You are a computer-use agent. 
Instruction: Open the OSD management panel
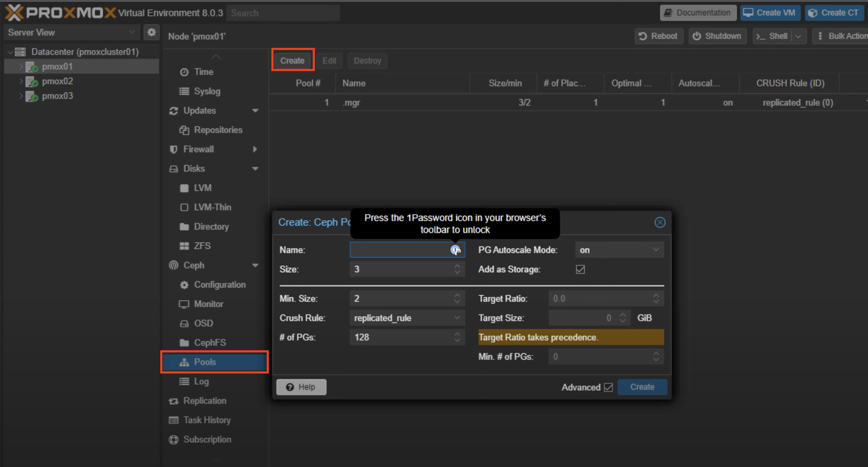click(x=202, y=323)
